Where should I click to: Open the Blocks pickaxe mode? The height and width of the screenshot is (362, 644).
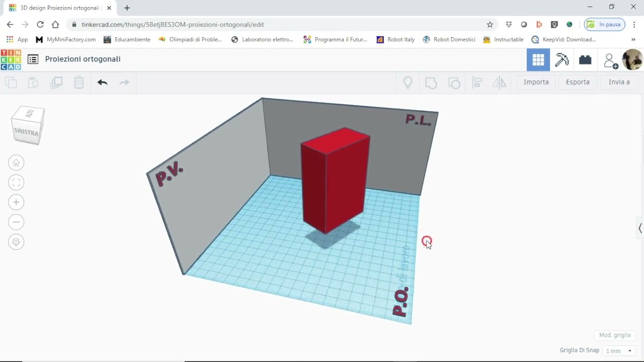[562, 60]
